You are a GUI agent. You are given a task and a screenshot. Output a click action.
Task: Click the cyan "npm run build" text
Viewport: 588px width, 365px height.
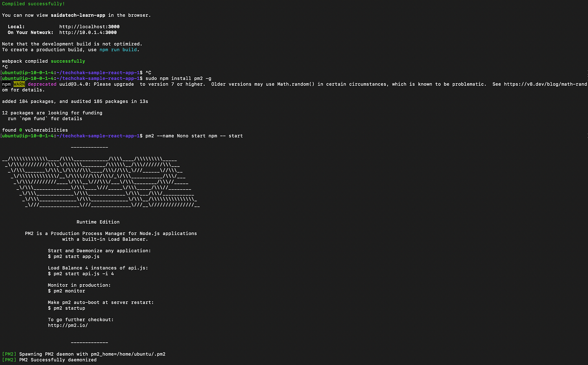pyautogui.click(x=118, y=50)
